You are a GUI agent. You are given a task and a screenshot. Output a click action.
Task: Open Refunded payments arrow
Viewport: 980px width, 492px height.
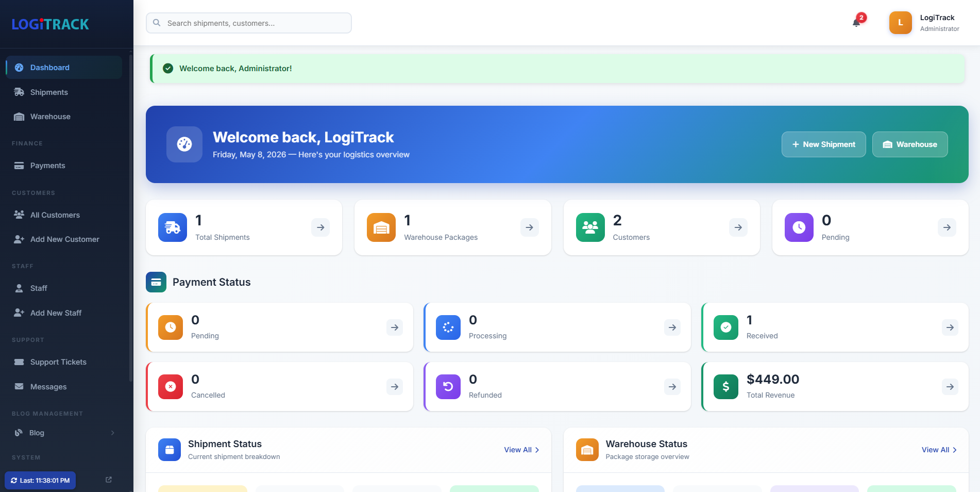(672, 387)
